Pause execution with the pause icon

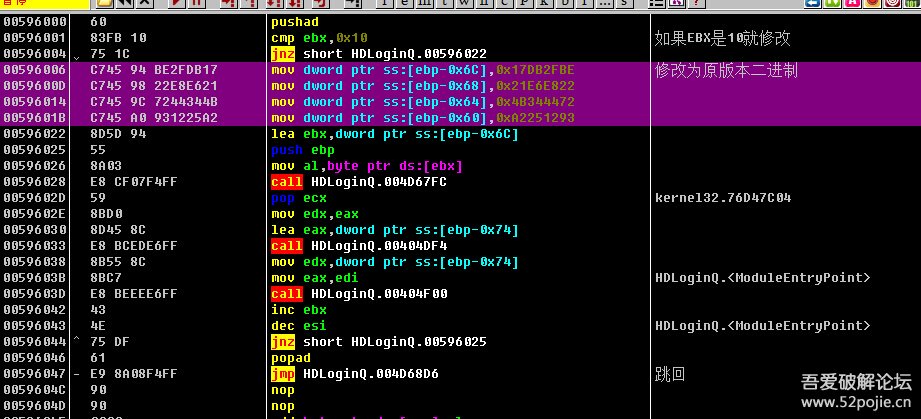(x=198, y=4)
